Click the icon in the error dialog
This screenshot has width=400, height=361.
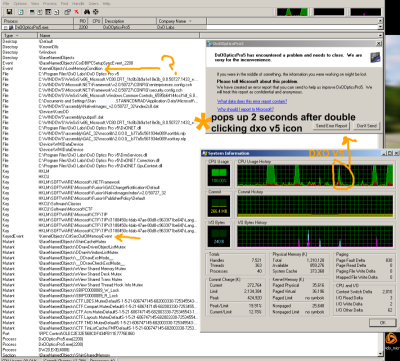point(375,57)
